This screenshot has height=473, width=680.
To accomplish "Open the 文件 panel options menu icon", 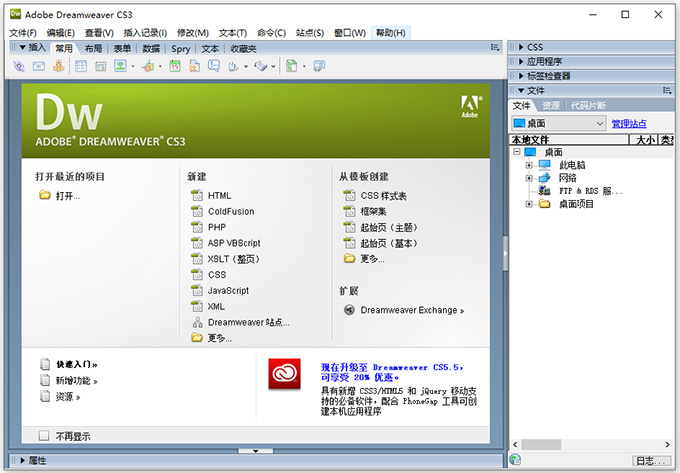I will tap(667, 91).
